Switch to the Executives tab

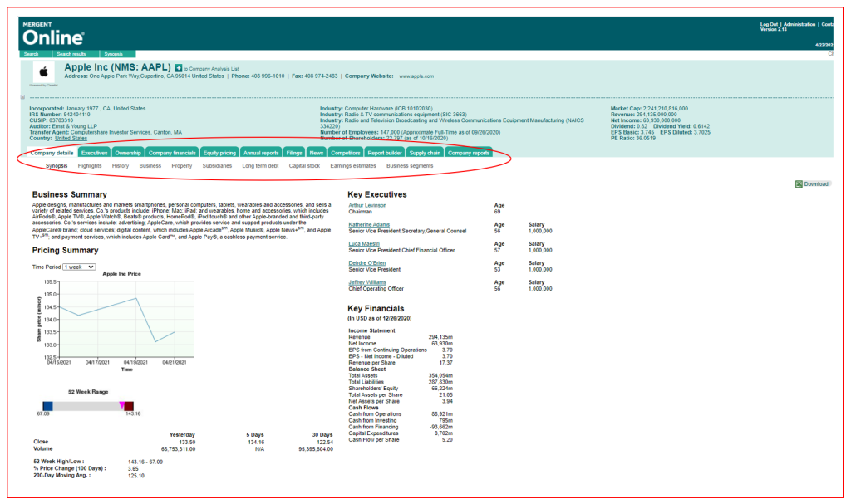95,153
